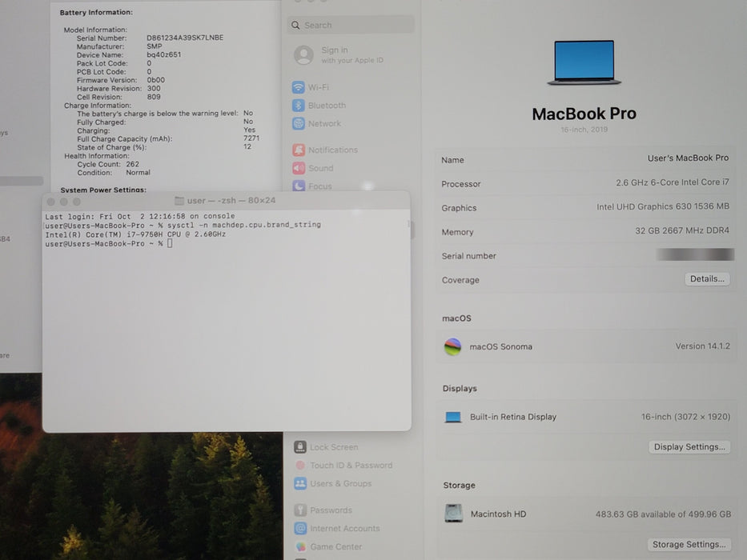Click Memory value 32 GB 2667 MHz DDR4
This screenshot has height=560, width=747.
click(x=681, y=230)
